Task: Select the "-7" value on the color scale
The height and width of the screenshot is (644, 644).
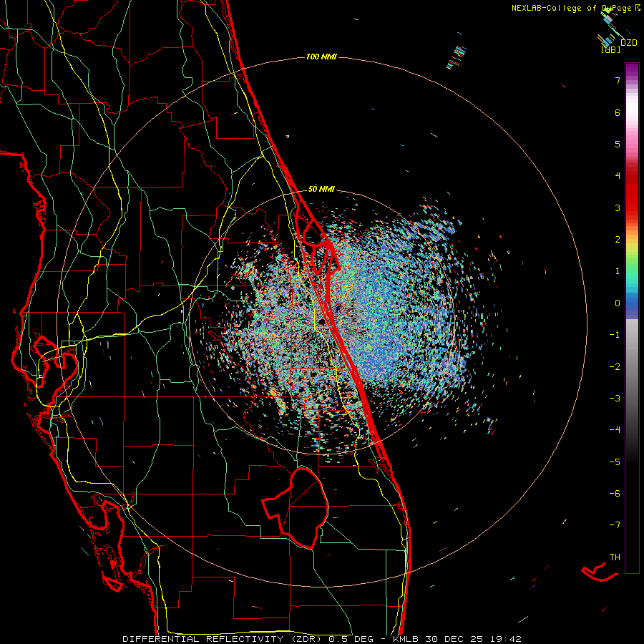Action: (615, 525)
